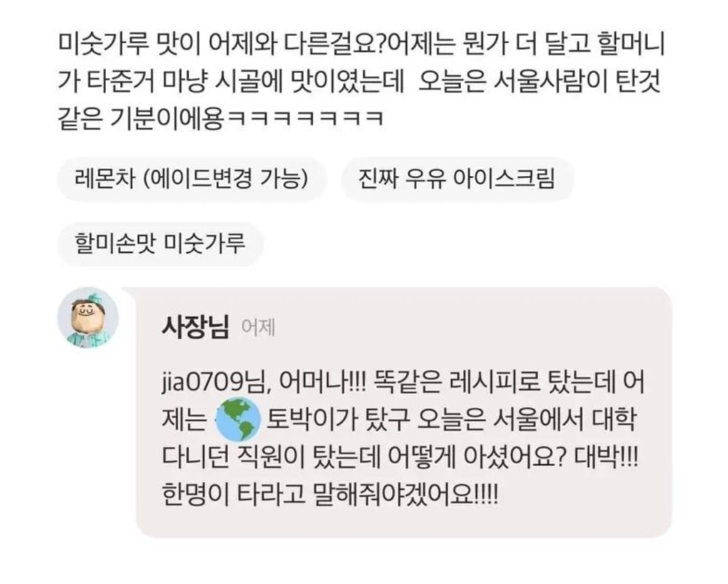Click the 시골에 맛이였는데 phrase in review

coord(309,82)
